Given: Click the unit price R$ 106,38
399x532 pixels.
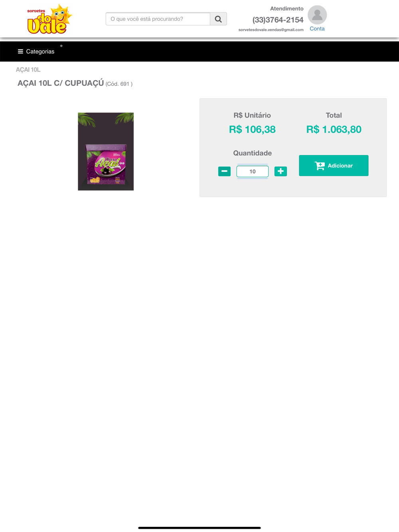Looking at the screenshot, I should (252, 130).
